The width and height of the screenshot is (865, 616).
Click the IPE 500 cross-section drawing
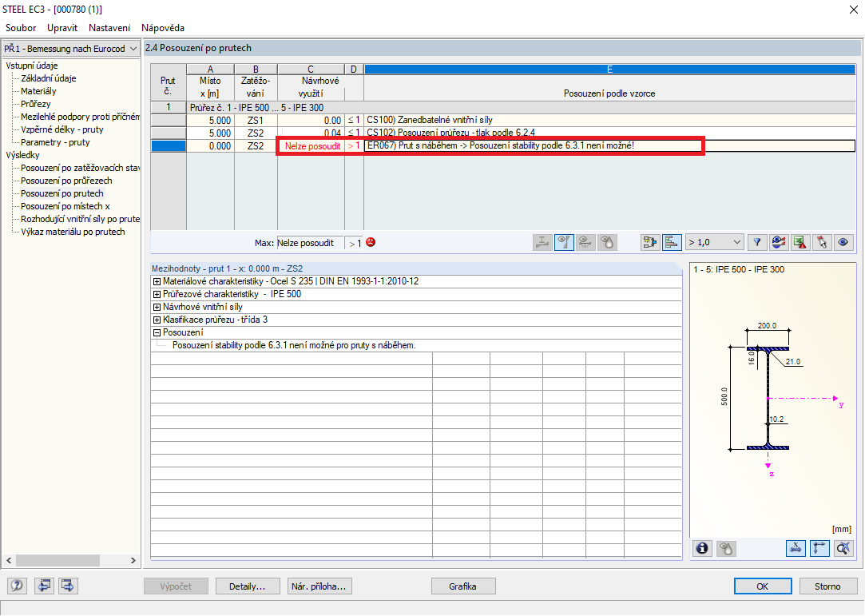(x=768, y=397)
